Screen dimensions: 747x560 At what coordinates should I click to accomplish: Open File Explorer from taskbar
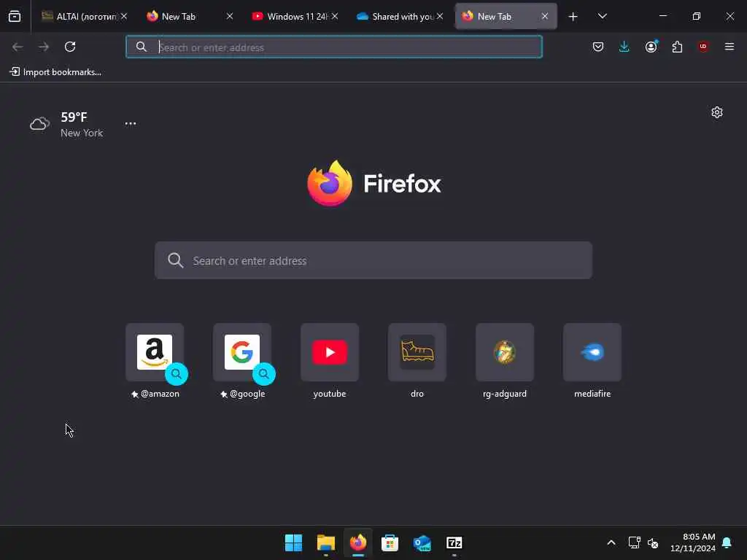pos(326,542)
